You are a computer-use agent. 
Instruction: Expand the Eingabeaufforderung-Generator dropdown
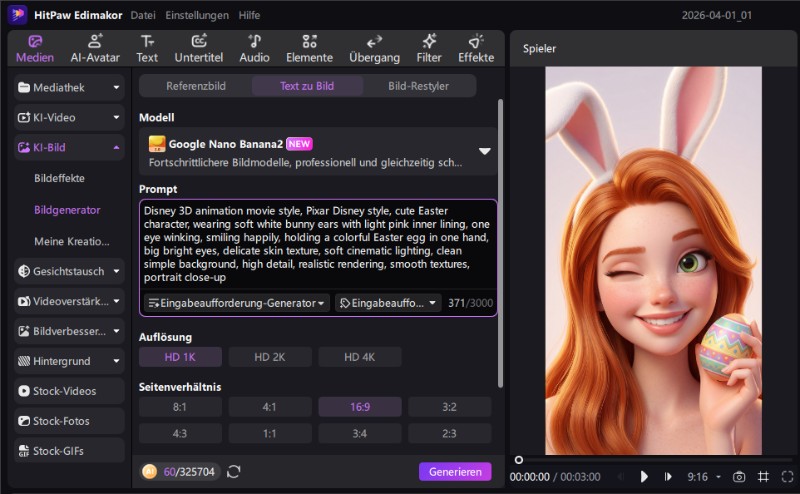click(237, 303)
